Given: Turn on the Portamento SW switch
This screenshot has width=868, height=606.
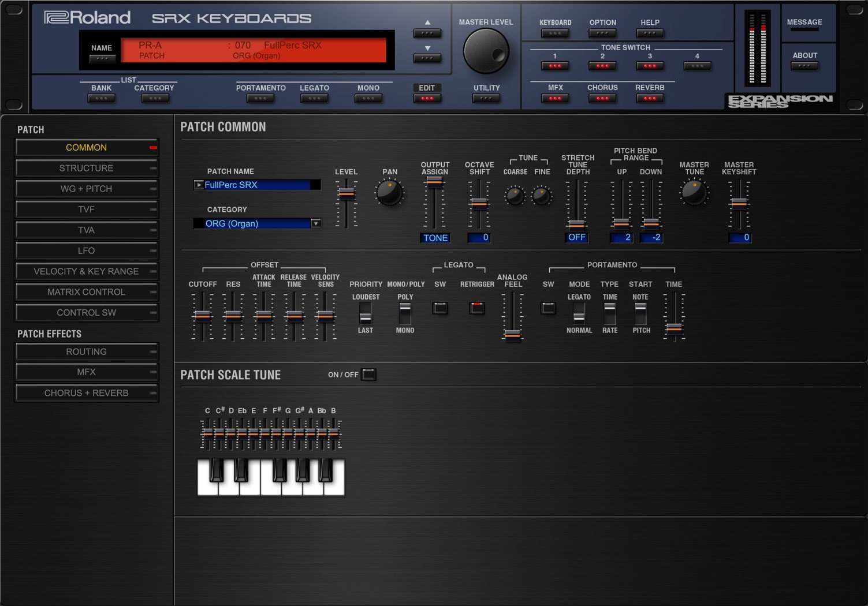Looking at the screenshot, I should click(547, 308).
